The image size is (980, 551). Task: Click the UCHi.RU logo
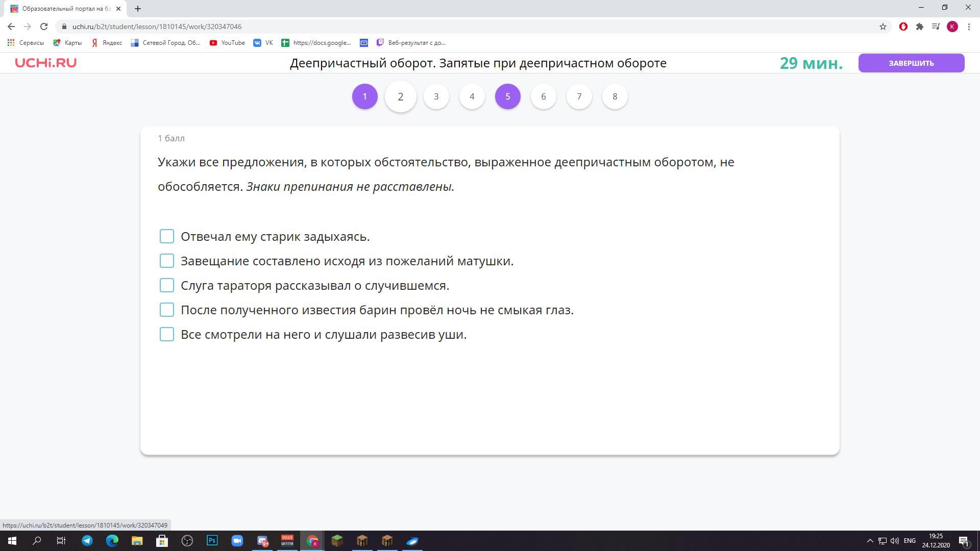pos(45,63)
